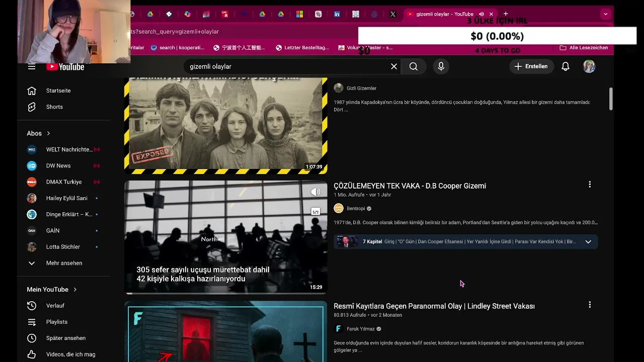The width and height of the screenshot is (644, 362).
Task: Click the page vertical scrollbar thumb
Action: click(611, 99)
